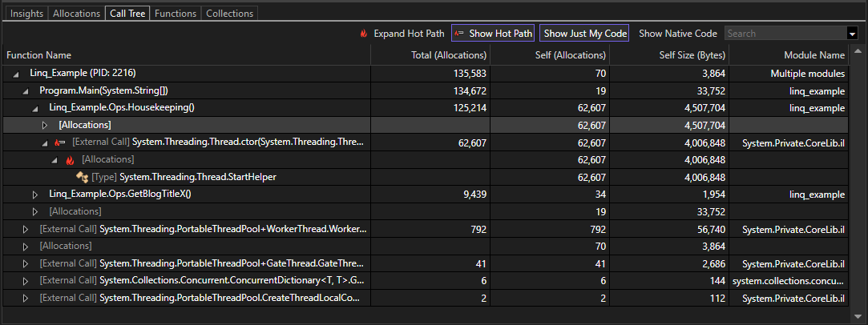Toggle Show Native Code option
The width and height of the screenshot is (868, 325).
677,34
